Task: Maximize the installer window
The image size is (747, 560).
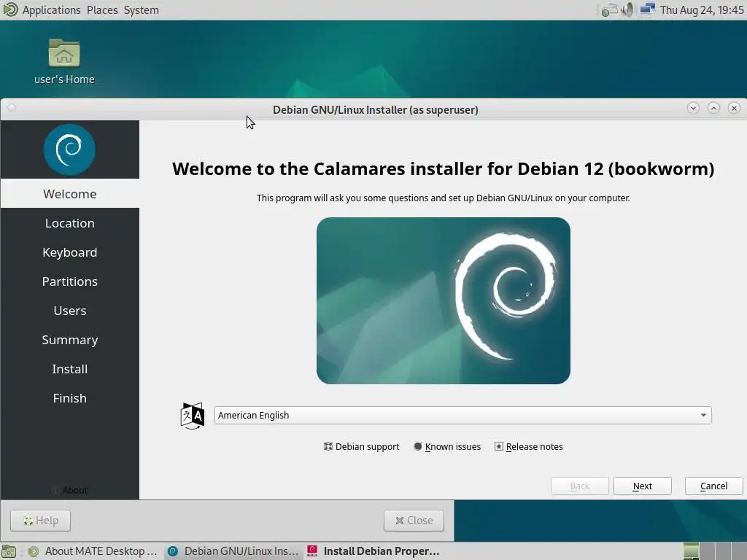Action: click(x=713, y=108)
